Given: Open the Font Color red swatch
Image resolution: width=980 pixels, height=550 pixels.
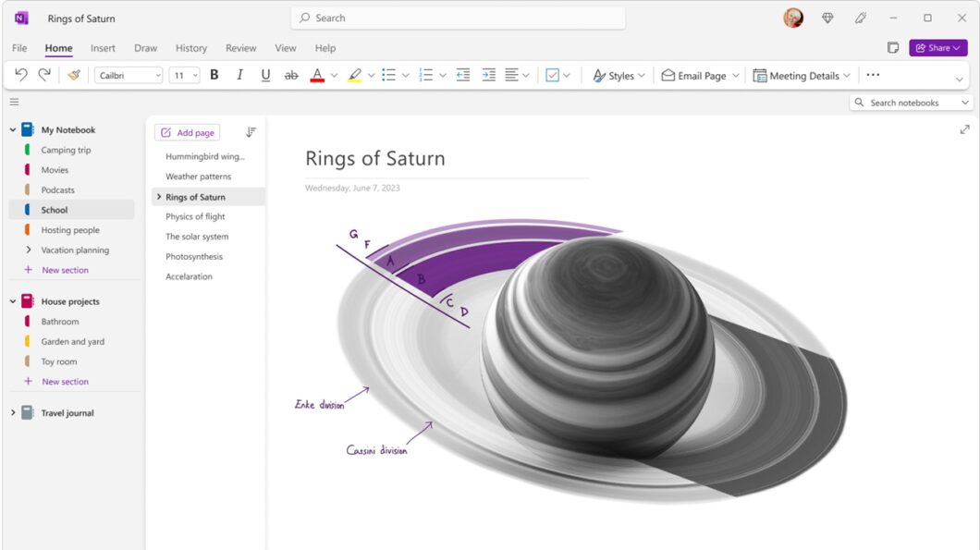Looking at the screenshot, I should 316,75.
